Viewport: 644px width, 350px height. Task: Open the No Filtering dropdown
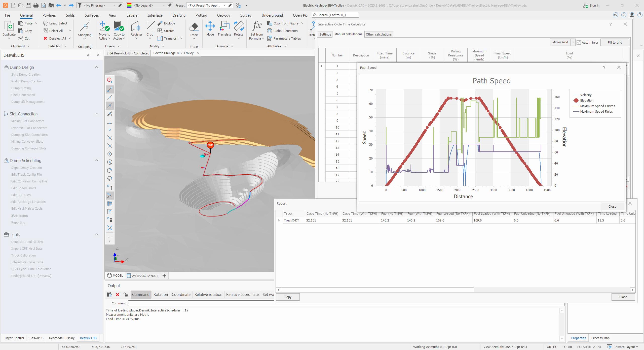114,5
